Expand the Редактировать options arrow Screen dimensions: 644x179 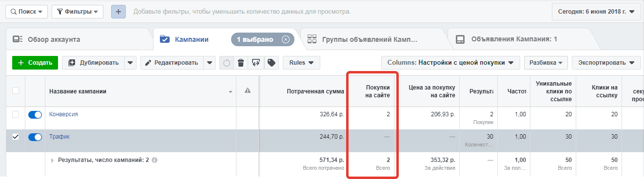210,63
